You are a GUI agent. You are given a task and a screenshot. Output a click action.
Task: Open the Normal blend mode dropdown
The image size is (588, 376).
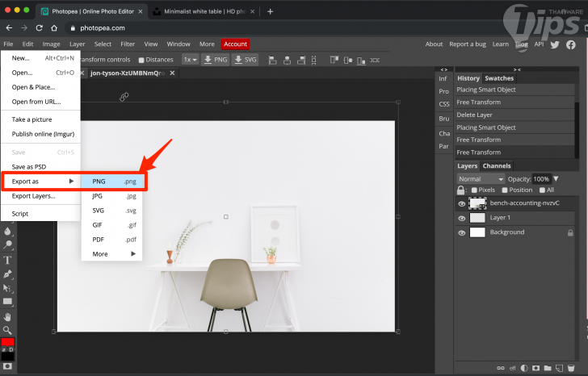click(x=481, y=178)
